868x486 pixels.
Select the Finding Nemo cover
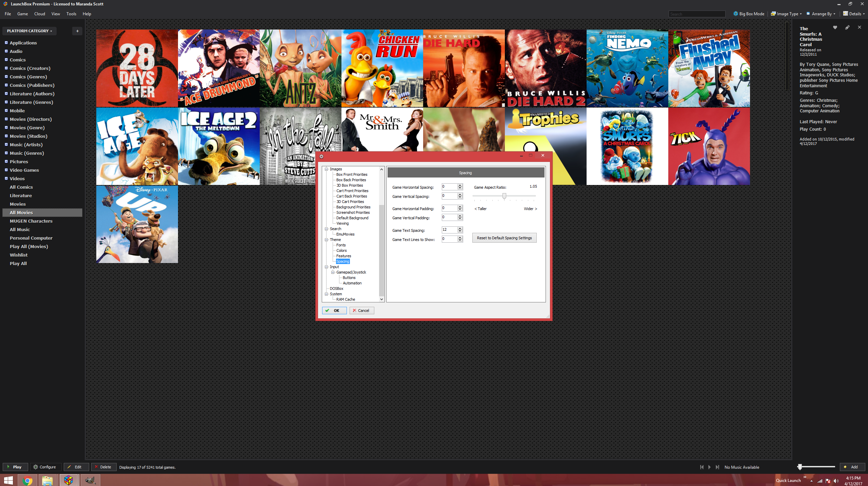click(627, 68)
